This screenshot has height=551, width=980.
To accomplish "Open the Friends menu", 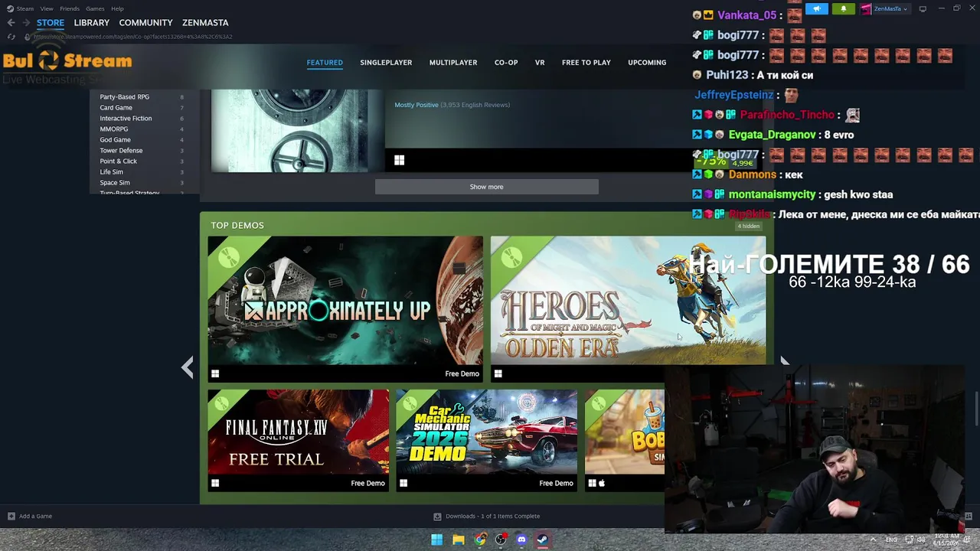I will coord(70,8).
